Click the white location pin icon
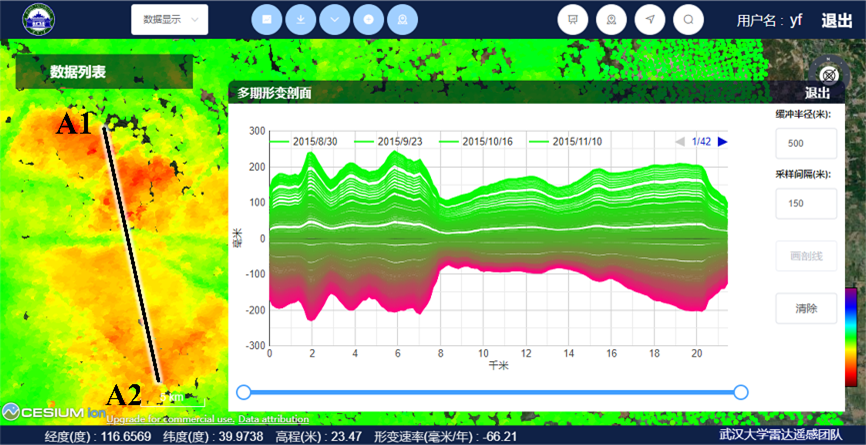Viewport: 866px width, 445px height. [x=611, y=19]
